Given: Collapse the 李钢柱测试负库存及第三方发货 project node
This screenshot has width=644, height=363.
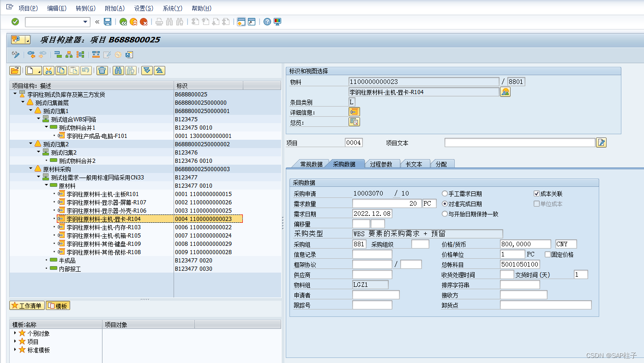Looking at the screenshot, I should pos(15,94).
